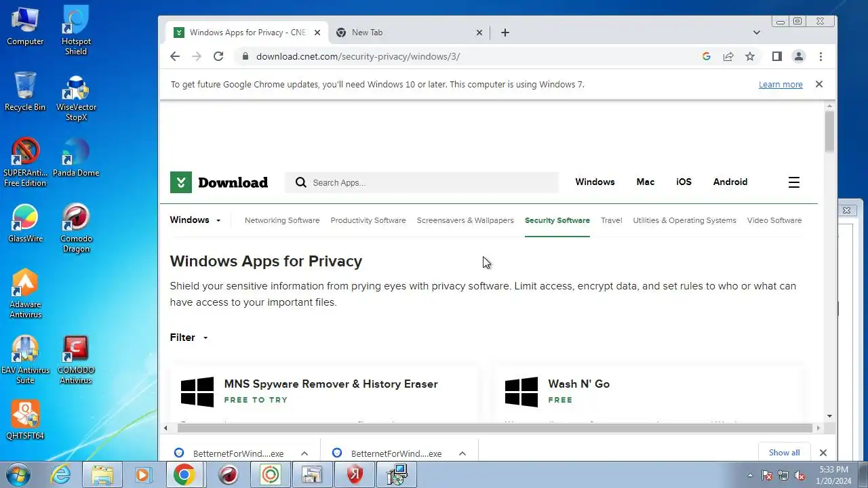Screen dimensions: 868x488
Task: Expand first BetternetForWind download options arrow
Action: (x=304, y=453)
